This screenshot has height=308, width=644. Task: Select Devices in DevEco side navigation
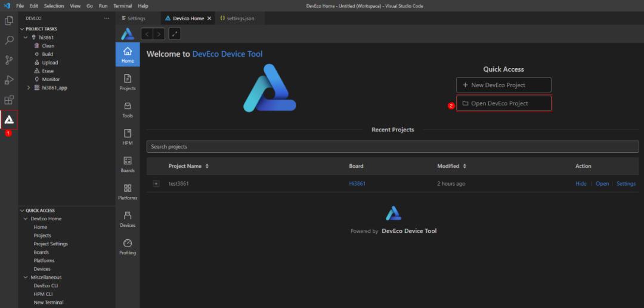pyautogui.click(x=128, y=219)
